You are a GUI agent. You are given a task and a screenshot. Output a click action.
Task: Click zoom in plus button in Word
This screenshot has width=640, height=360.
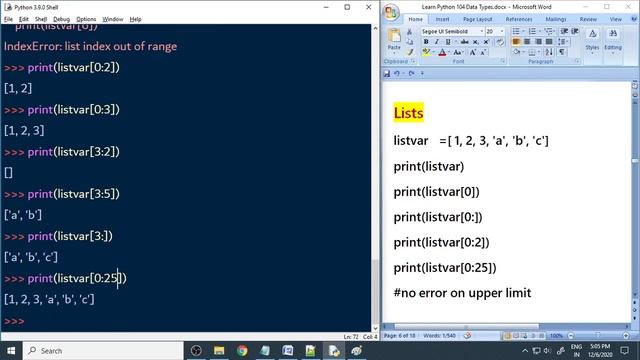point(626,336)
